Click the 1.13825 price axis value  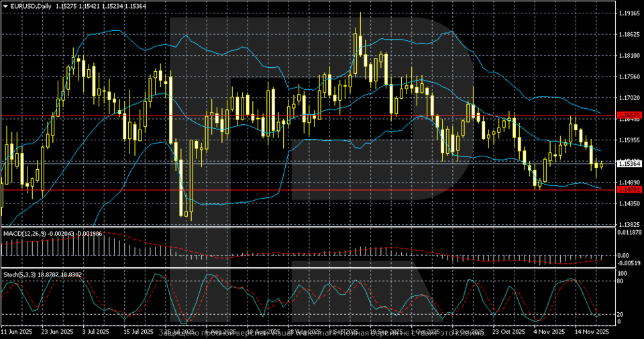pos(629,224)
